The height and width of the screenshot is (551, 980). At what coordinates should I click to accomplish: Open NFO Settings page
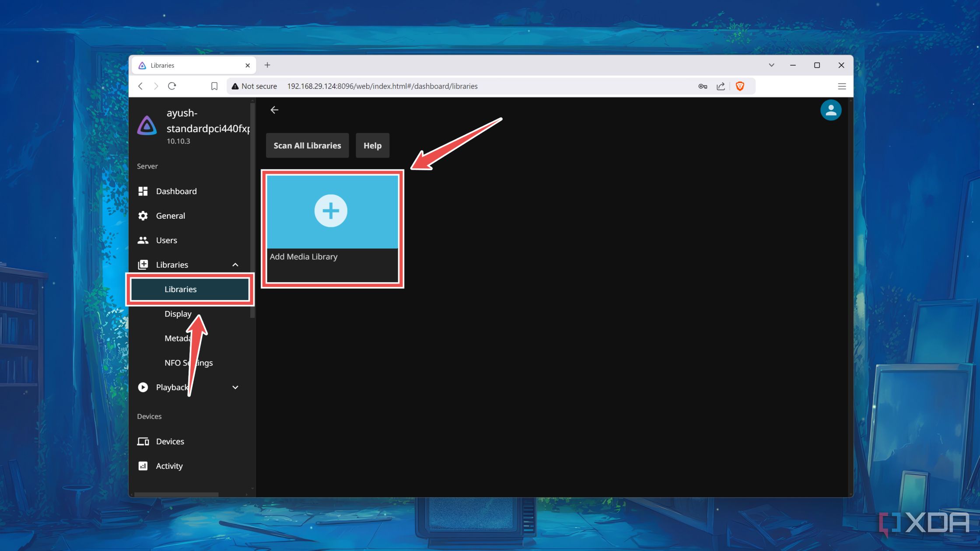(189, 362)
